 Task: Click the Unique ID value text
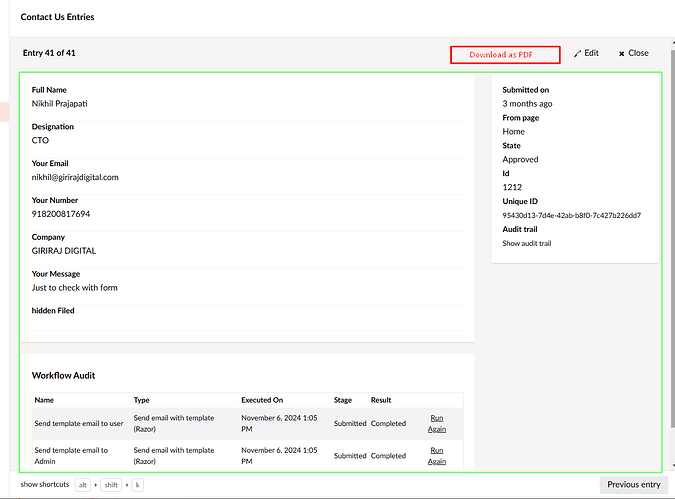pyautogui.click(x=571, y=215)
